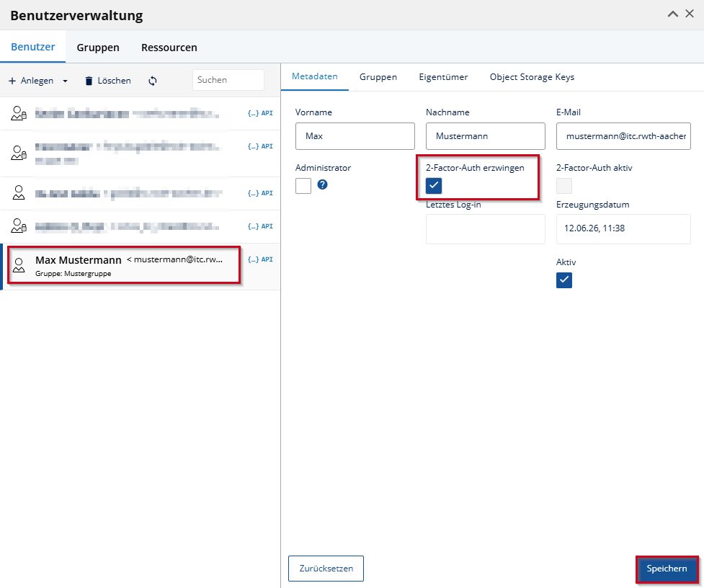Select the second blurred user row
Image resolution: width=704 pixels, height=588 pixels.
(x=140, y=153)
